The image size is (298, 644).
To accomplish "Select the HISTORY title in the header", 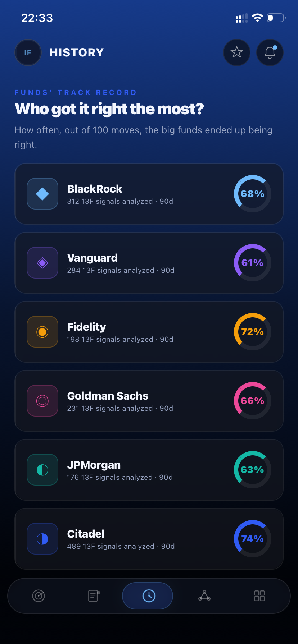I will click(x=76, y=52).
